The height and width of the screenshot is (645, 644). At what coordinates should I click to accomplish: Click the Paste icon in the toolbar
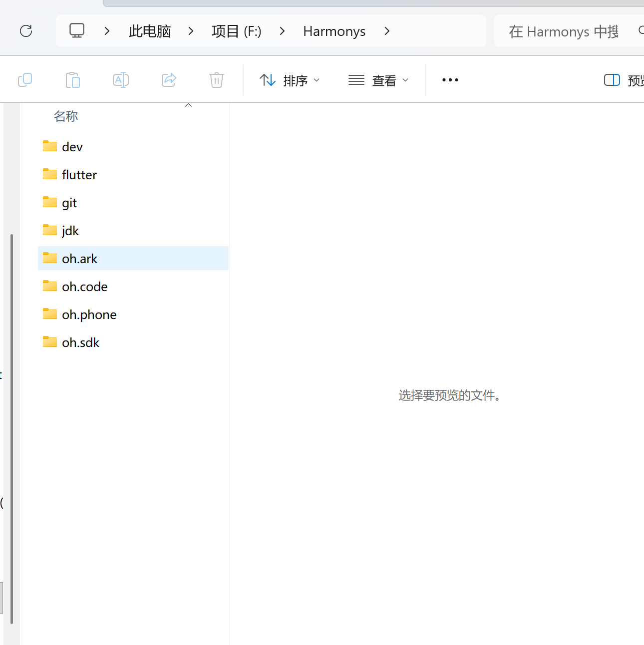pos(73,80)
